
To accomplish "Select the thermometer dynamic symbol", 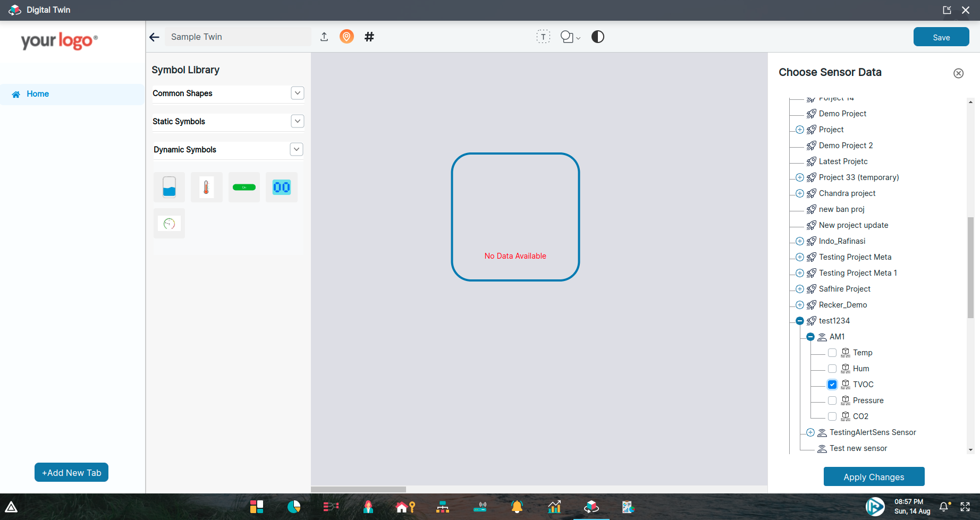I will tap(206, 187).
